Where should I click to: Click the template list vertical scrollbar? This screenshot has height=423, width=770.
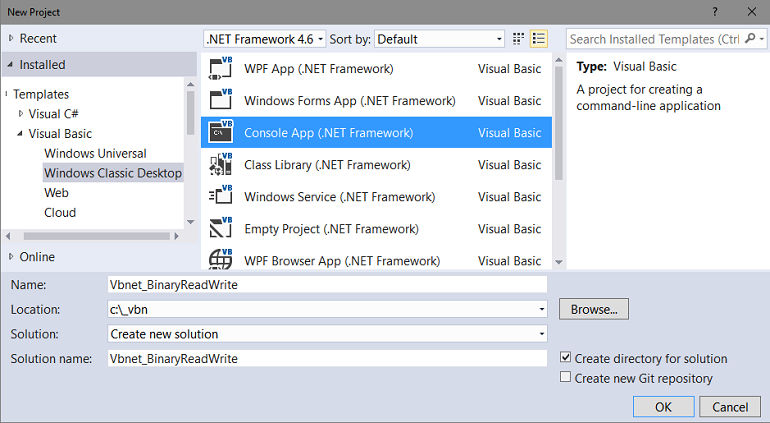coord(558,123)
